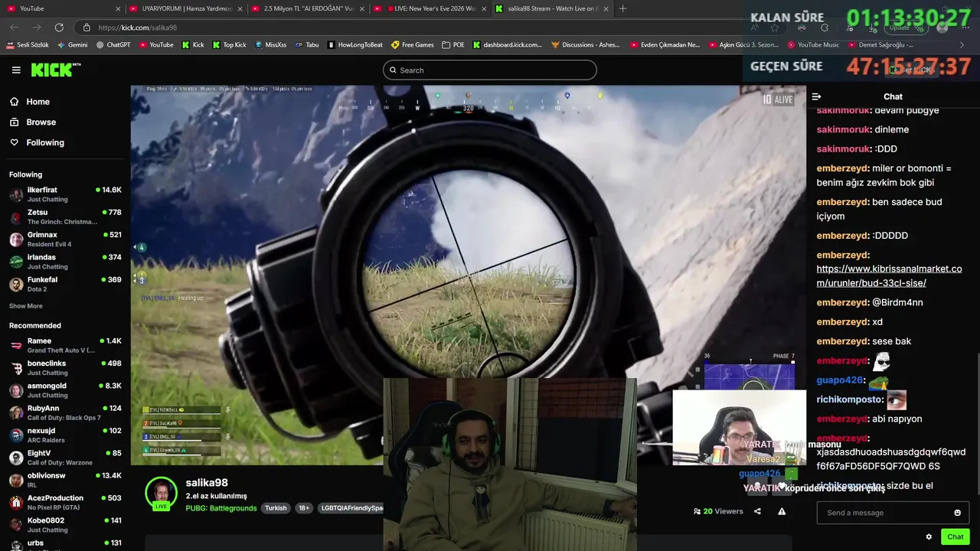Click the browser forward arrow
The height and width of the screenshot is (551, 980).
pyautogui.click(x=35, y=28)
